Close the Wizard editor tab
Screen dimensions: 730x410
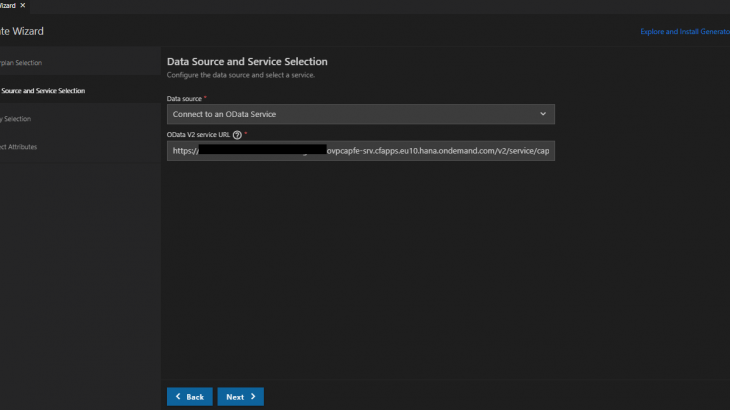coord(23,5)
